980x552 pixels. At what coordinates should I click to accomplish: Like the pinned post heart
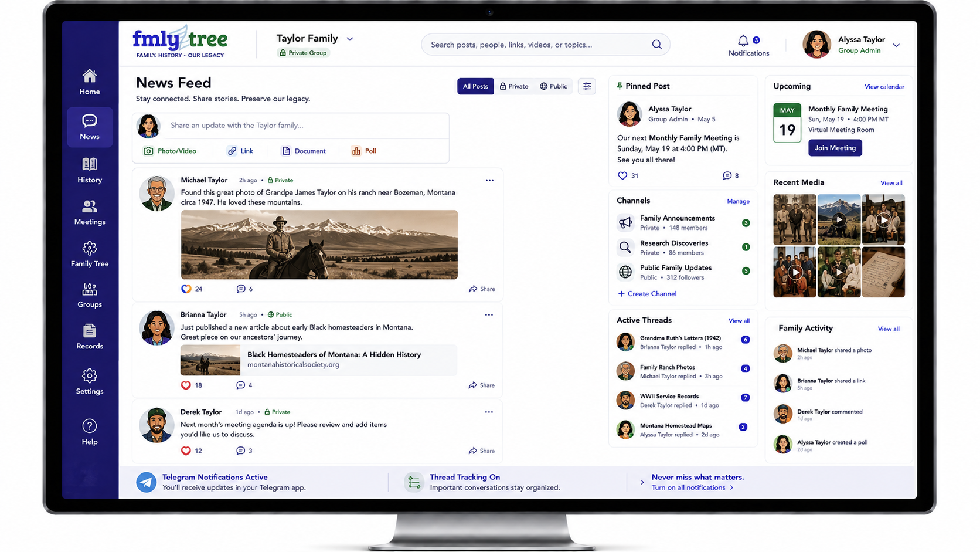[622, 175]
